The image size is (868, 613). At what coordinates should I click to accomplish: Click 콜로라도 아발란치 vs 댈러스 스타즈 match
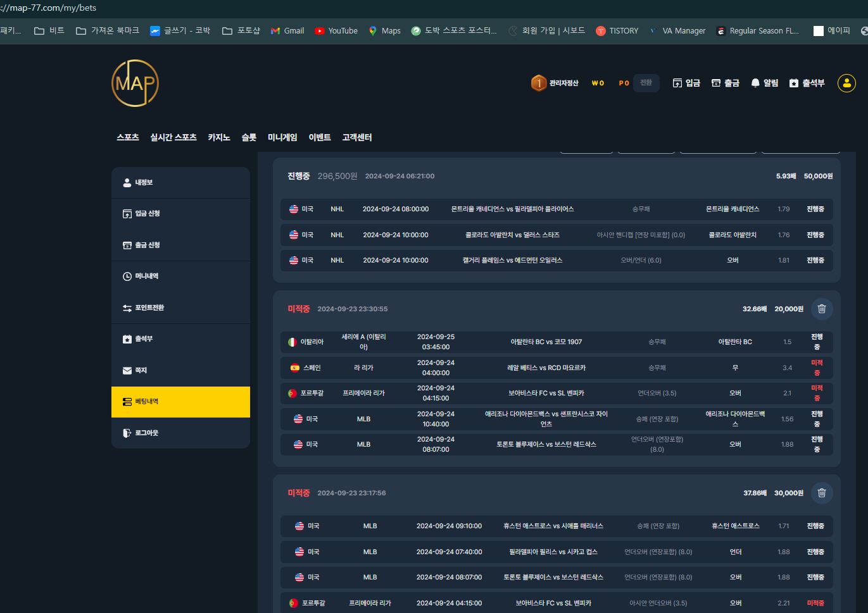click(x=513, y=235)
